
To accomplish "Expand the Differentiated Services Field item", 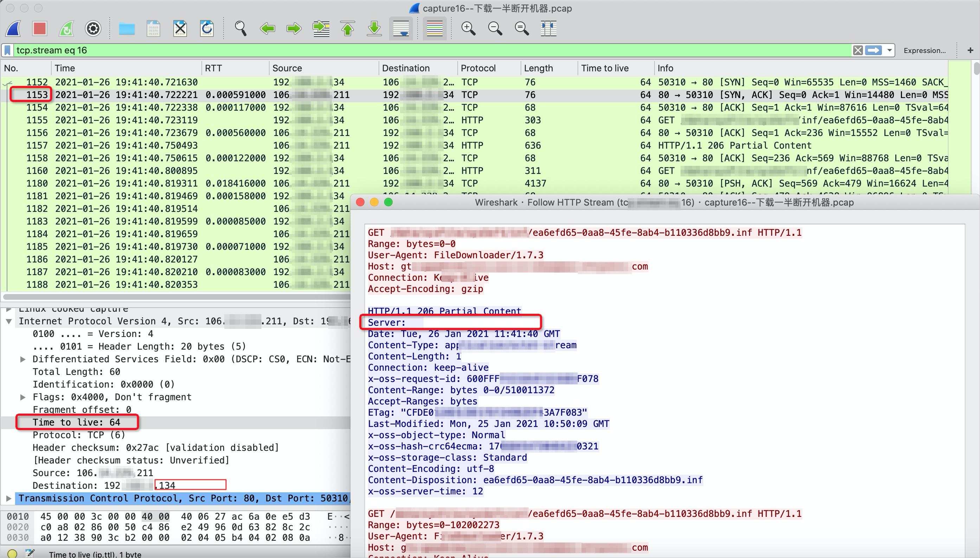I will (22, 359).
